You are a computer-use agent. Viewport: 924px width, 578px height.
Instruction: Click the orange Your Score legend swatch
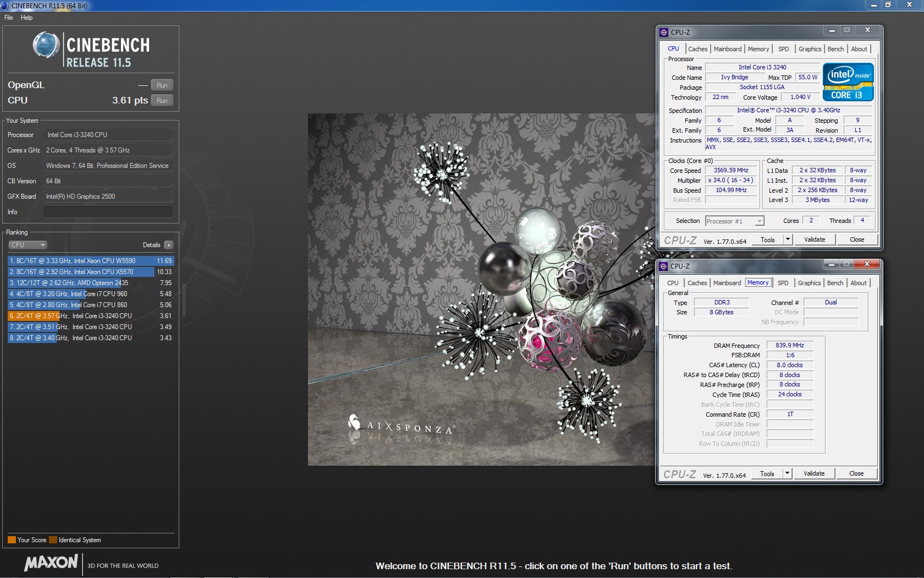click(12, 540)
